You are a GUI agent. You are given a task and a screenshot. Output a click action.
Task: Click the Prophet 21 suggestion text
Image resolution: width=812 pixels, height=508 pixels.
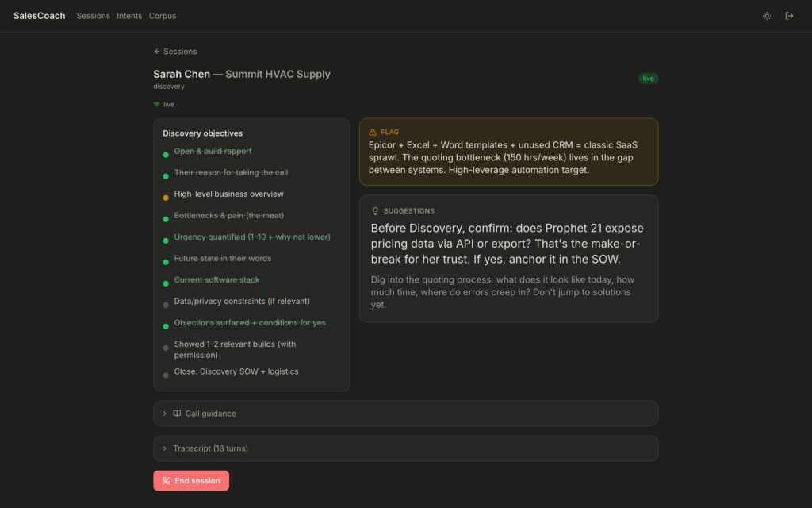[507, 244]
